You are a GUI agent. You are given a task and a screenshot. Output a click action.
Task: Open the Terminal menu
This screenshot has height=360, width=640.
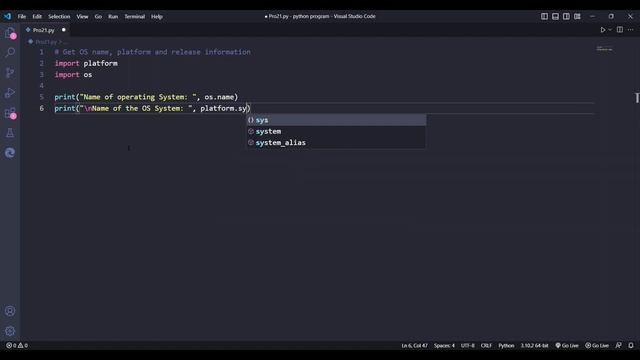[x=135, y=17]
